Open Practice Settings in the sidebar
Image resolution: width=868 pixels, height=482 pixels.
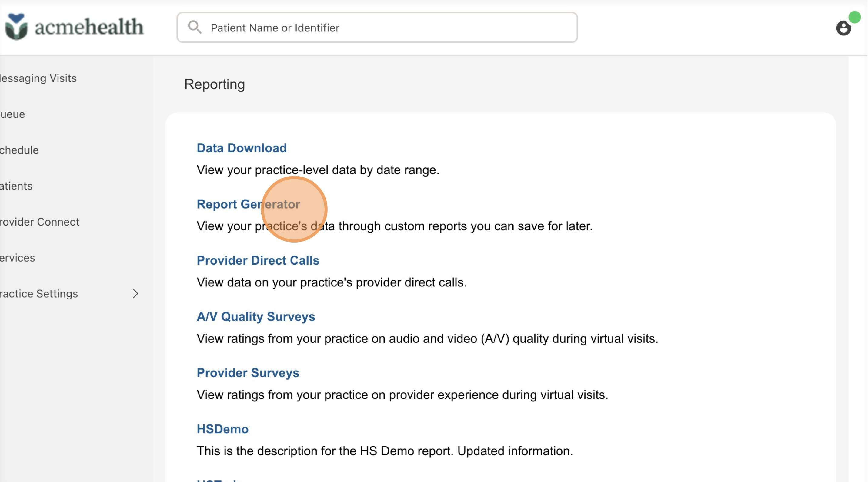point(39,294)
